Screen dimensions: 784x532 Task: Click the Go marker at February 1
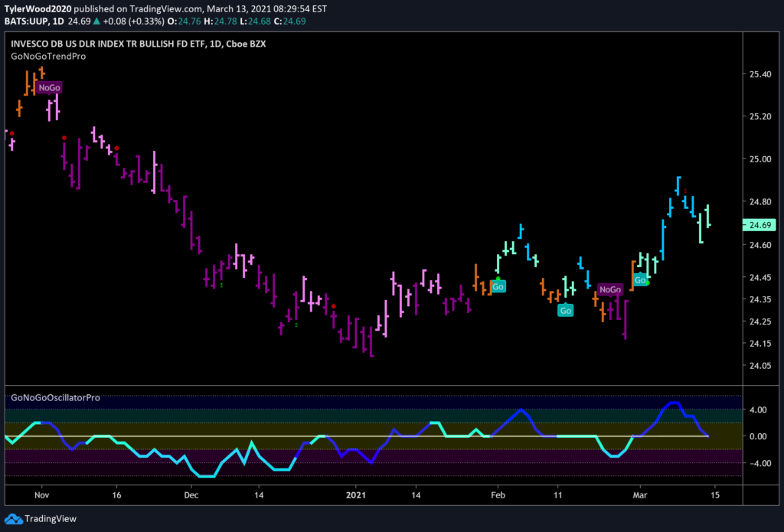click(498, 287)
